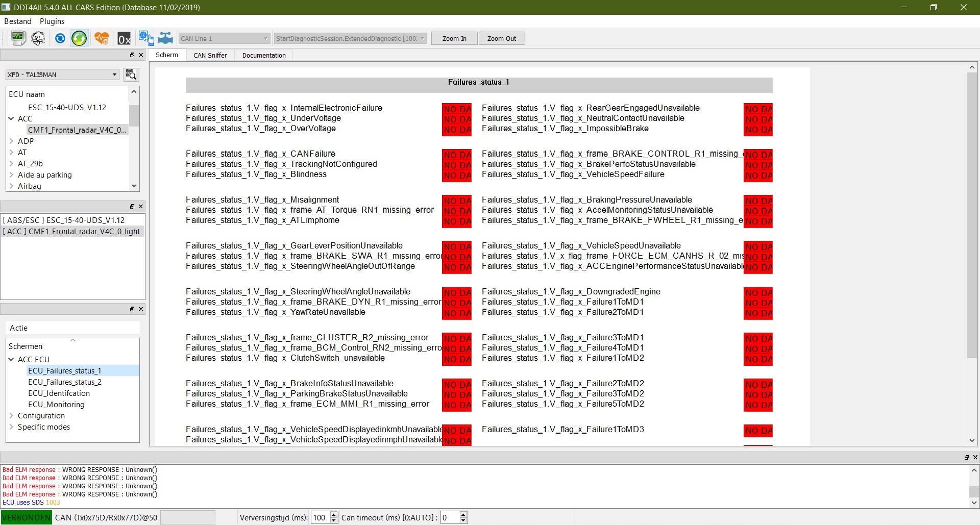Open the CAN Line 1 dropdown

(x=224, y=38)
